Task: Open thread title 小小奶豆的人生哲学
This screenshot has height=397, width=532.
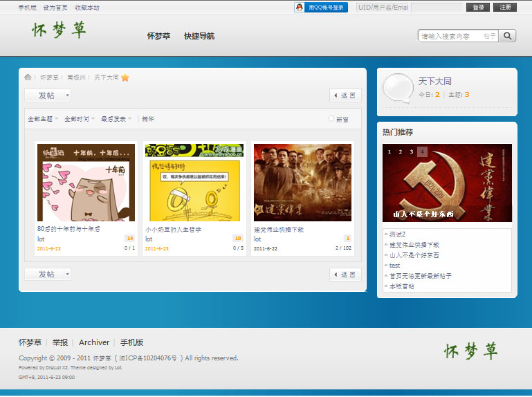Action: pyautogui.click(x=174, y=230)
